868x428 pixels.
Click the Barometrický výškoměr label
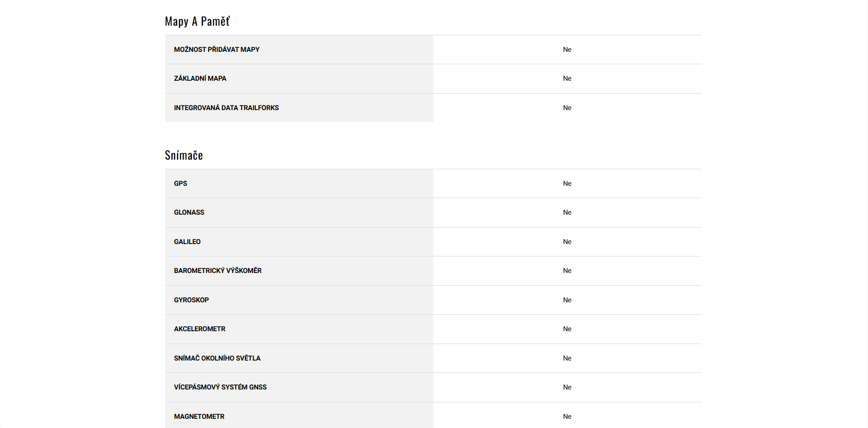[x=217, y=271]
